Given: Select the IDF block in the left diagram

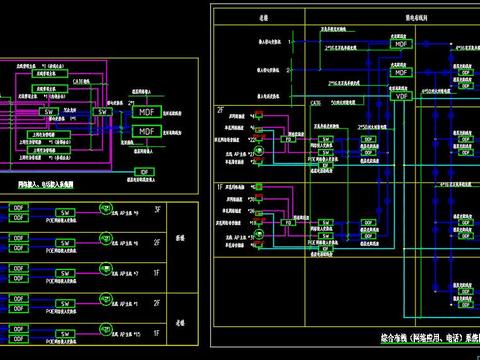Looking at the screenshot, I should (x=144, y=172).
